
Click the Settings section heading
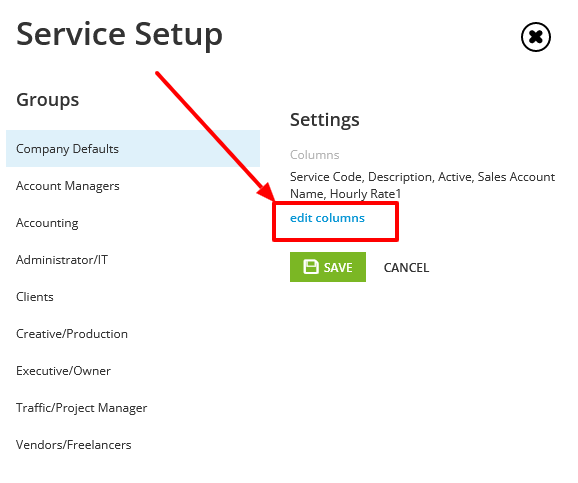[325, 120]
